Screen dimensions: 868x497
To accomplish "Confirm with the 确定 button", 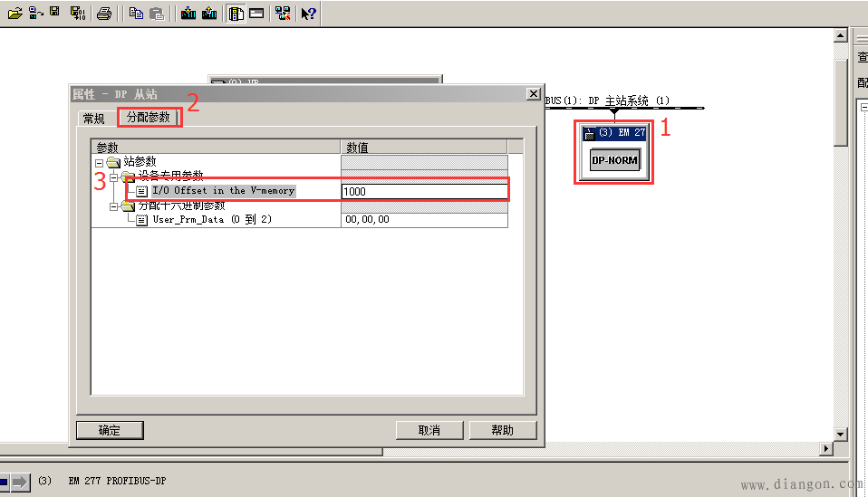I will tap(110, 430).
